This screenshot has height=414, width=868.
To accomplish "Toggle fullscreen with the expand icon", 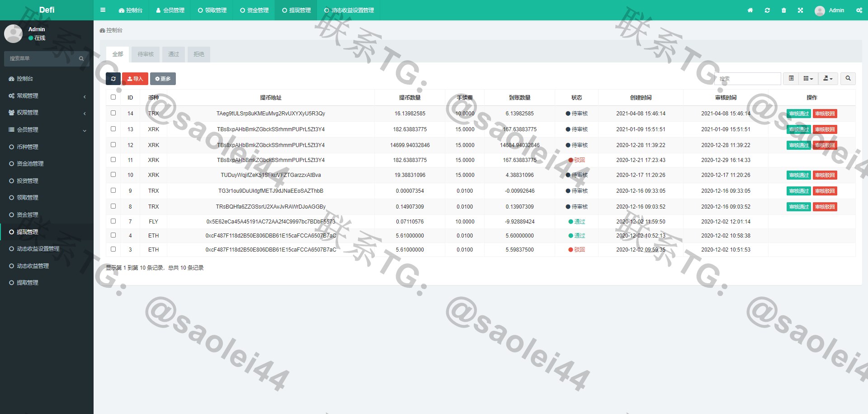I will click(x=801, y=10).
